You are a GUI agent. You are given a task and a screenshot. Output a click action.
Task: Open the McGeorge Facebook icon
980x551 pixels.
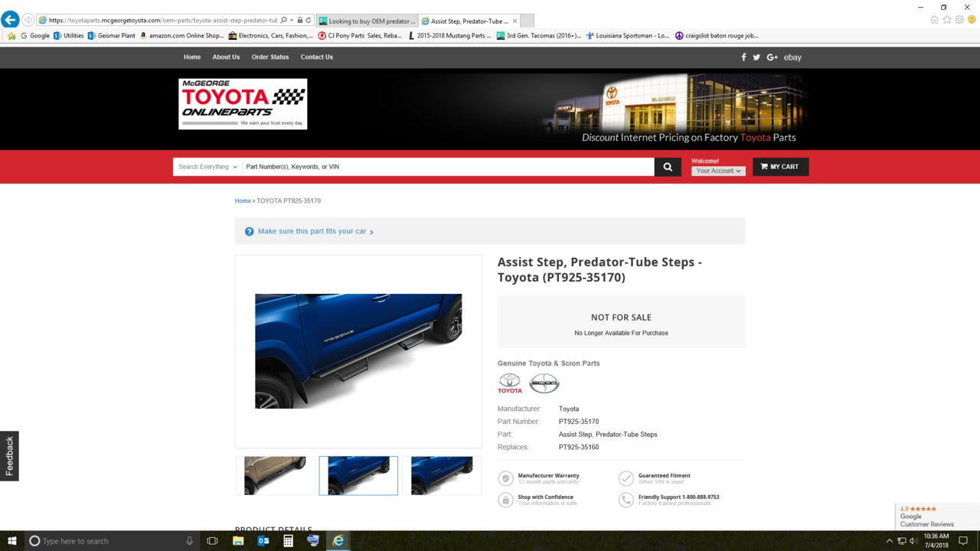(743, 57)
